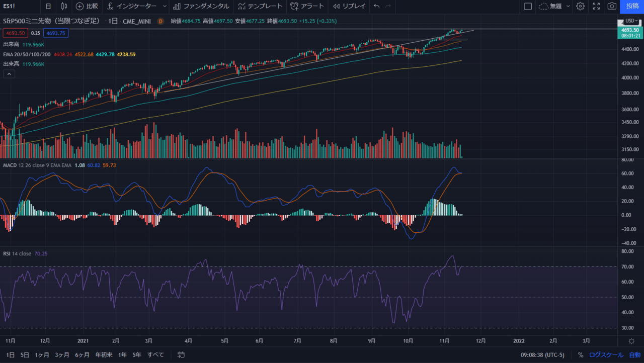Set the time range to 6ヶ月
This screenshot has width=644, height=363.
click(x=83, y=354)
